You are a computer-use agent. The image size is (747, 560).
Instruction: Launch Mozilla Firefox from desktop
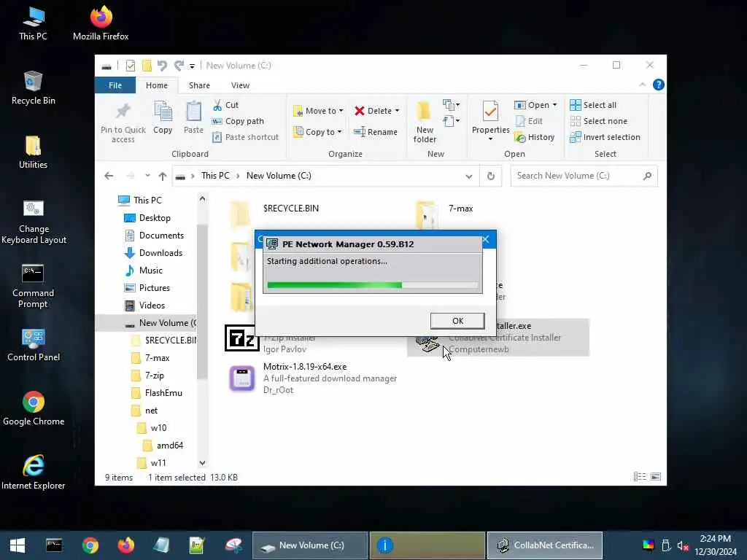(x=101, y=24)
